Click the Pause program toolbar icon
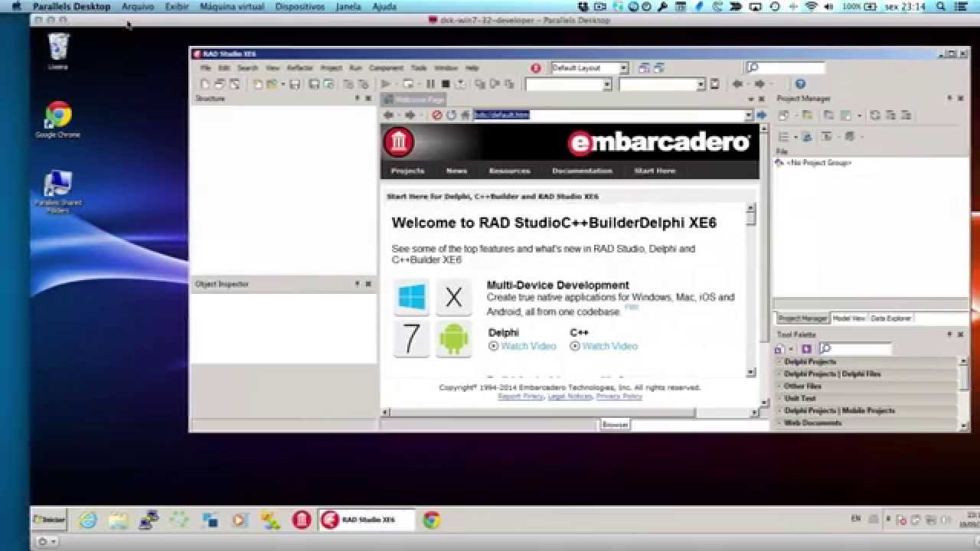The image size is (980, 551). tap(430, 84)
